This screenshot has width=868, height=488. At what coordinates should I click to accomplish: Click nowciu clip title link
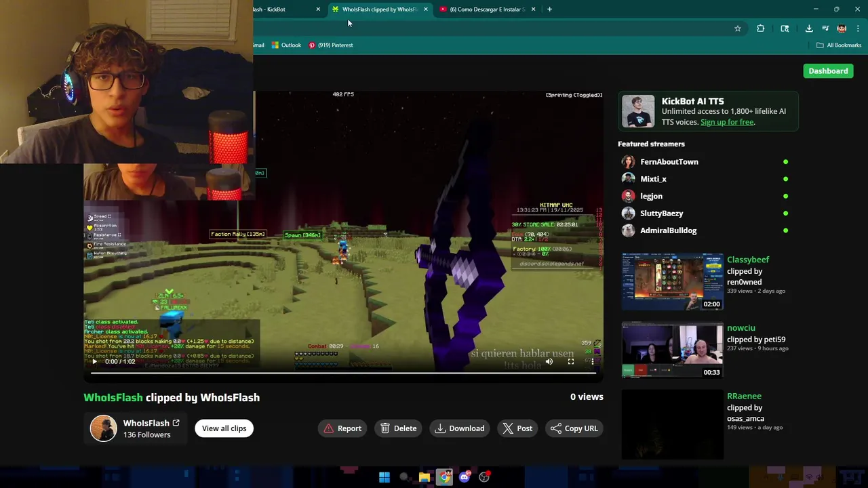741,328
